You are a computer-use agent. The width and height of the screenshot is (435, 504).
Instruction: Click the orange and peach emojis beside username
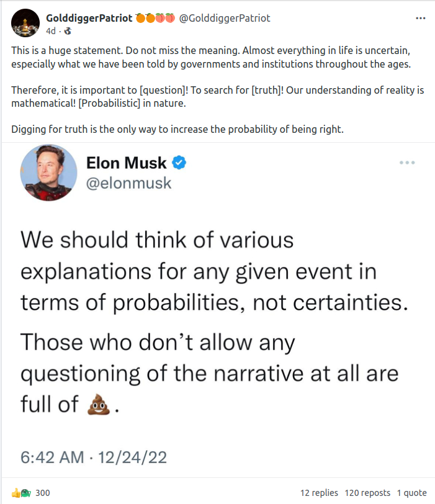pos(155,18)
